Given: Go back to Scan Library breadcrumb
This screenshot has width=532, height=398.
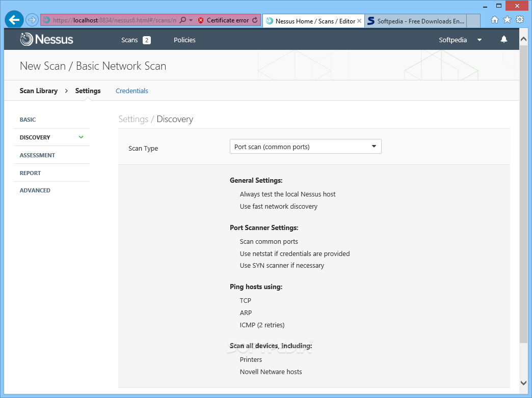Looking at the screenshot, I should coord(39,91).
